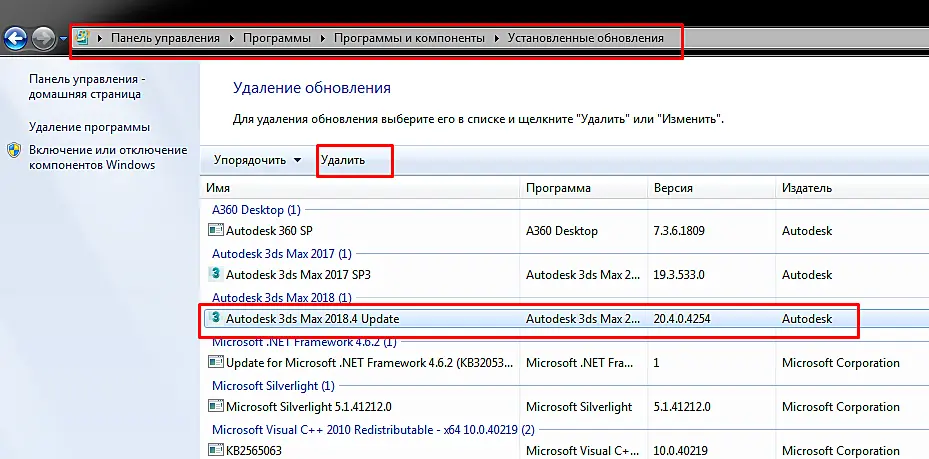
Task: Click the 3ds Max 2018.4 Update icon
Action: coord(216,318)
